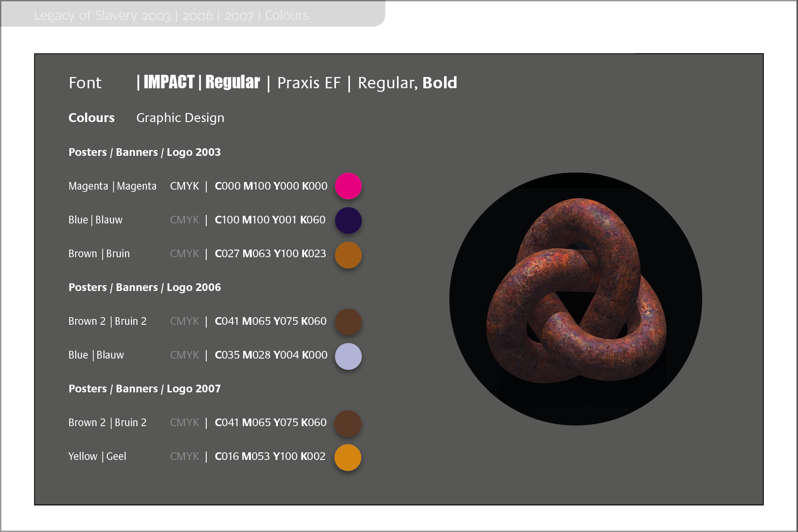798x532 pixels.
Task: Select value 'C035 M028 Y004 K000'
Action: coord(271,355)
